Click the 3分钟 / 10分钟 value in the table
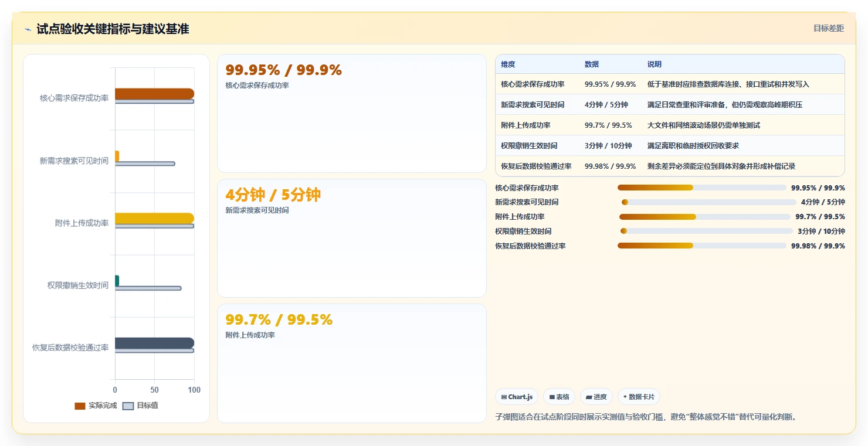Image resolution: width=868 pixels, height=446 pixels. [608, 146]
